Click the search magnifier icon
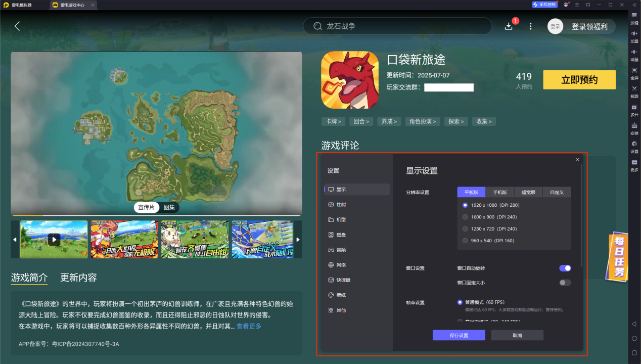The height and width of the screenshot is (364, 641). pos(317,26)
